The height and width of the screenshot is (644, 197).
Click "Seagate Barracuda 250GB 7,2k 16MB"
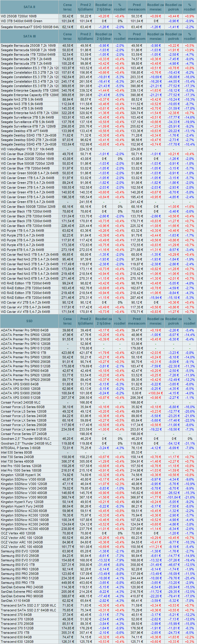click(28, 46)
